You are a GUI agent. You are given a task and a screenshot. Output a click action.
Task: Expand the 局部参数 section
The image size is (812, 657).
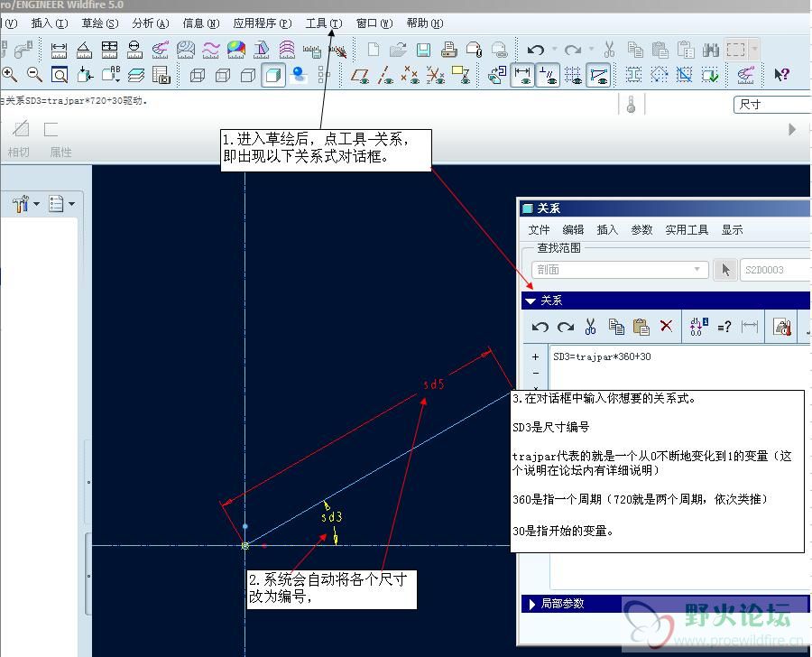tap(531, 604)
